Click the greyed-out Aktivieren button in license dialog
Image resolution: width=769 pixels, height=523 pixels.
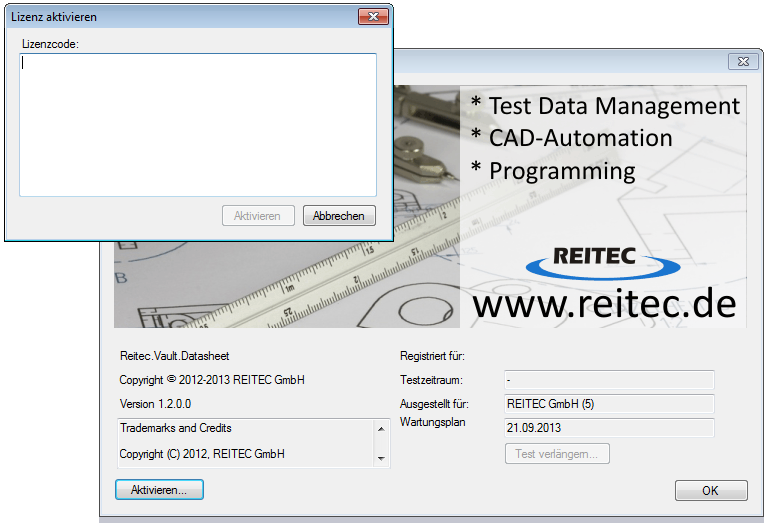(258, 216)
